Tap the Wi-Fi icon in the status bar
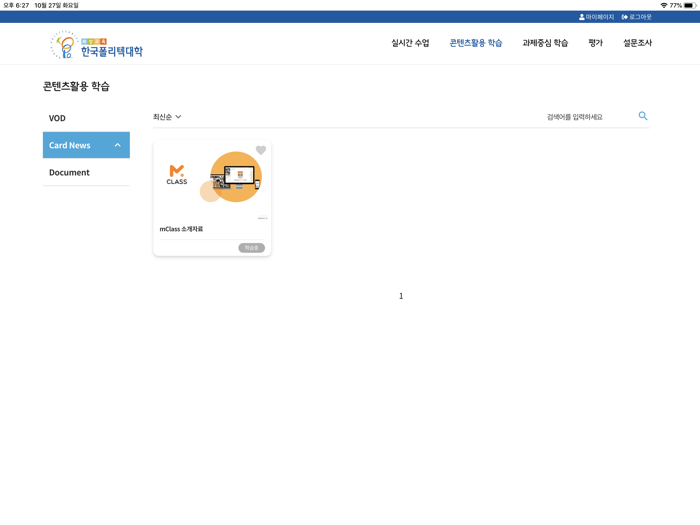Image resolution: width=700 pixels, height=525 pixels. pyautogui.click(x=664, y=5)
